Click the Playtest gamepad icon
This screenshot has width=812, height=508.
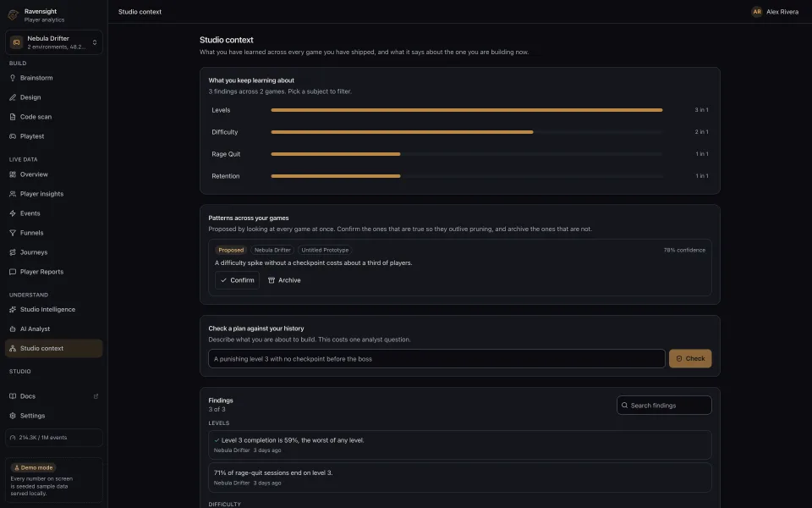tap(13, 136)
